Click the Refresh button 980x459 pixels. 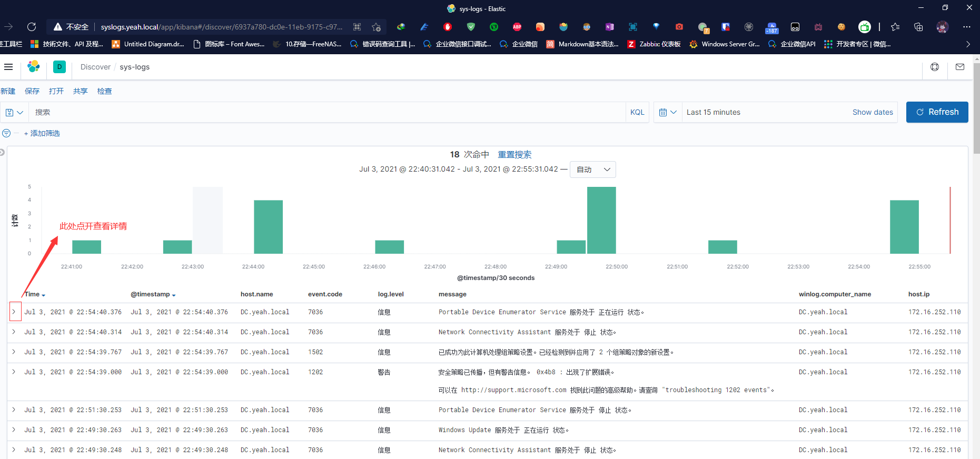coord(937,112)
